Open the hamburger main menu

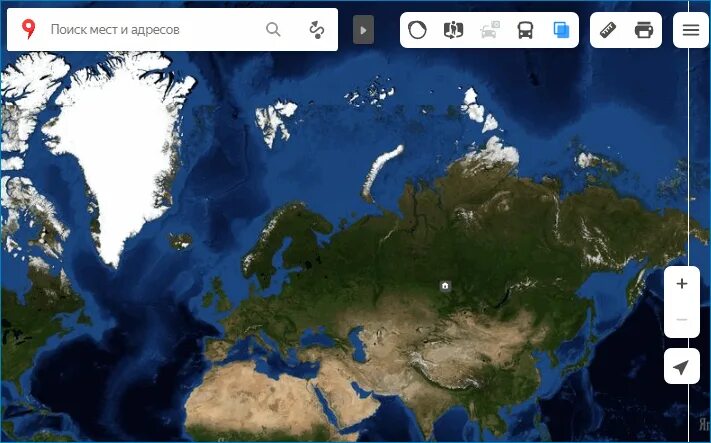[691, 30]
